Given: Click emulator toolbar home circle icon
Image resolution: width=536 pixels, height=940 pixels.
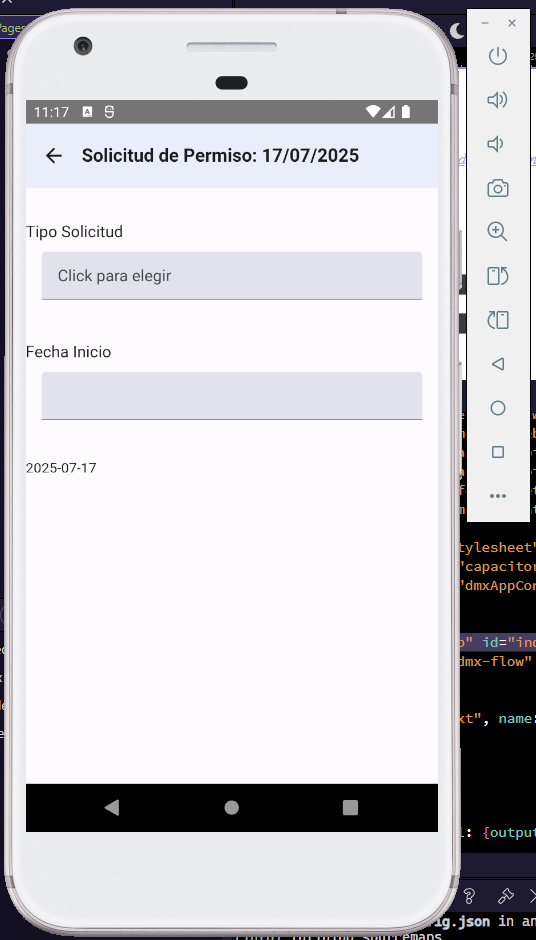Looking at the screenshot, I should [498, 408].
